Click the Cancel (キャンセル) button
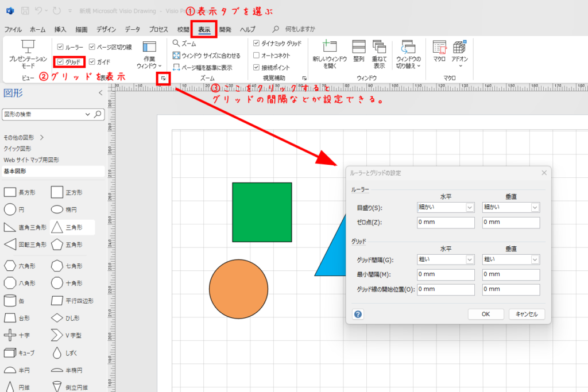Screen dimensions: 588x392 point(526,314)
